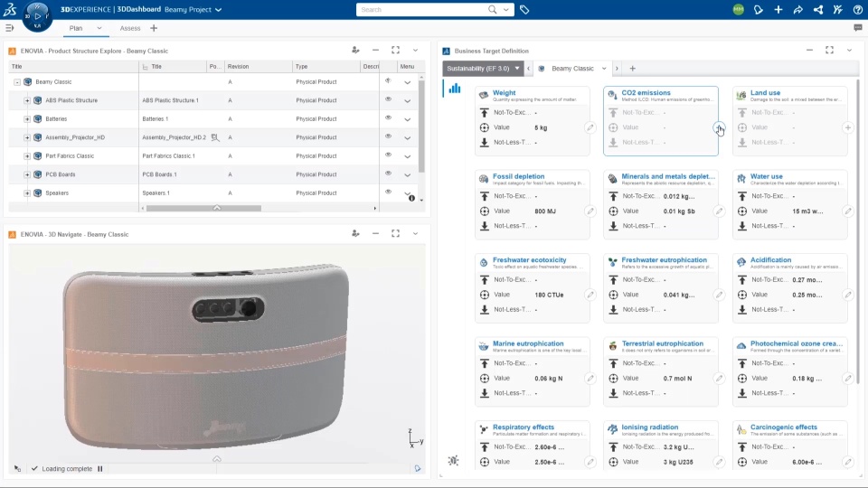Open the notifications icon in top bar
868x488 pixels.
[758, 9]
